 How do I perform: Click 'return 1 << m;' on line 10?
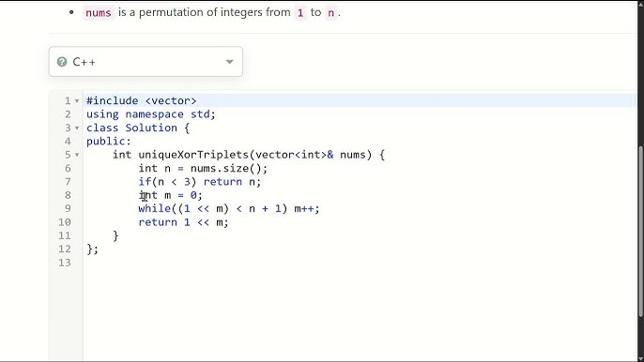pos(183,222)
